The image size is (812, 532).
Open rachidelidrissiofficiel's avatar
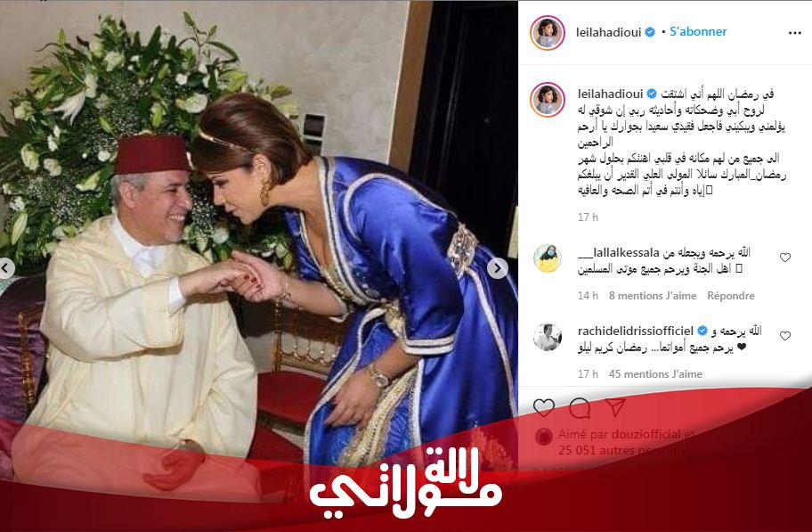[548, 337]
